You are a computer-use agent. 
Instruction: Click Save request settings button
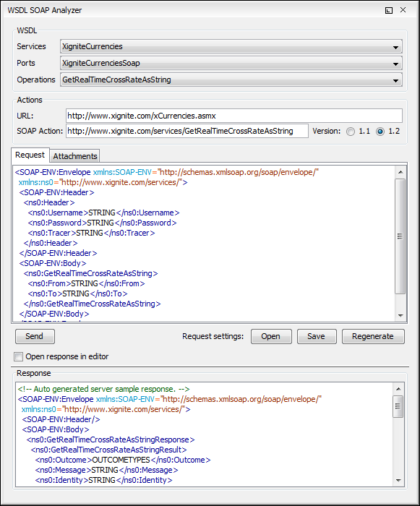317,337
